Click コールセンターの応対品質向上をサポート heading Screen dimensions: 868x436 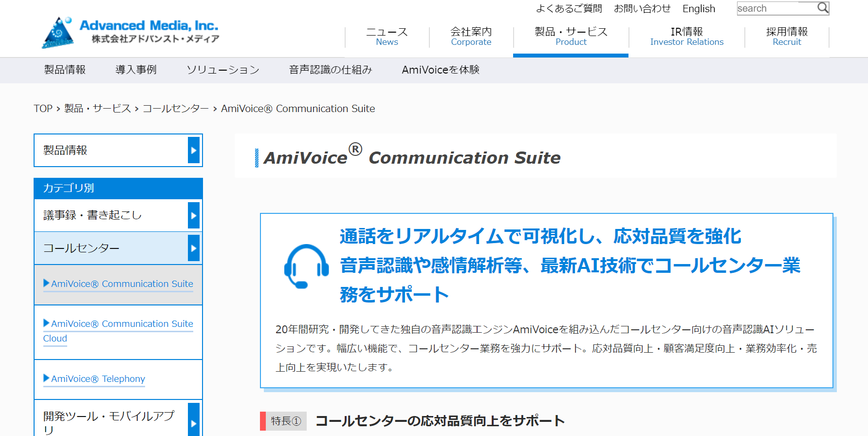440,421
